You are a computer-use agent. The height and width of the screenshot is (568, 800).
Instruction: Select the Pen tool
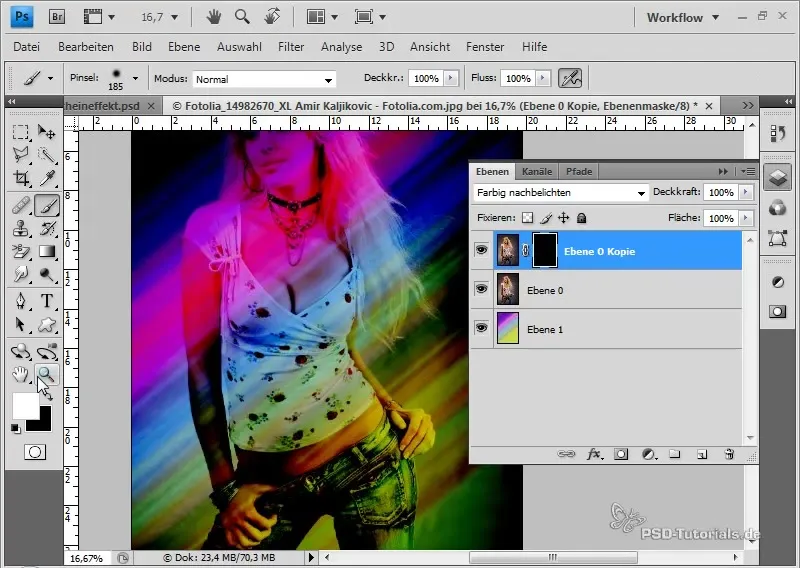[20, 301]
